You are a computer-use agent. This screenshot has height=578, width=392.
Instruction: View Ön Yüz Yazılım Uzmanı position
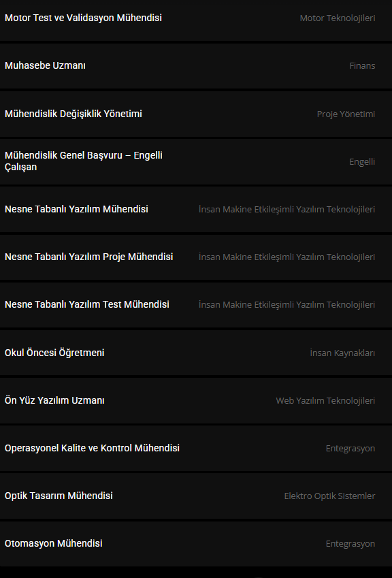[x=196, y=400]
